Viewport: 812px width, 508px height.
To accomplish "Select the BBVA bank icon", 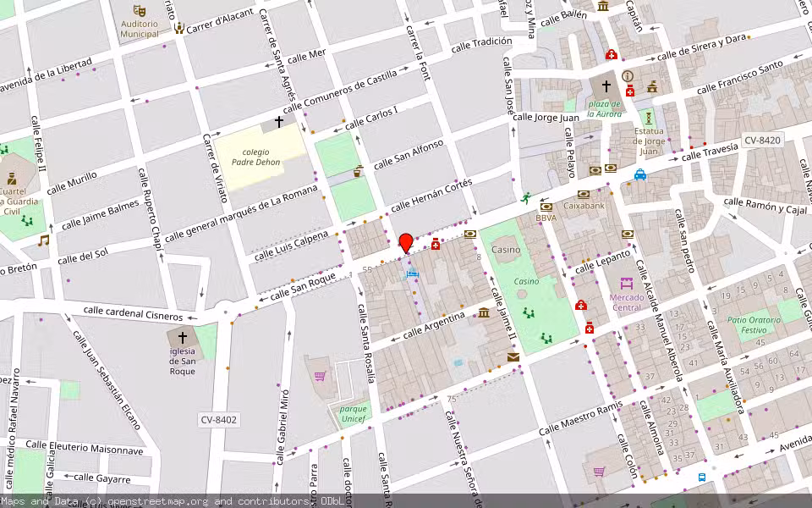I will coord(546,207).
